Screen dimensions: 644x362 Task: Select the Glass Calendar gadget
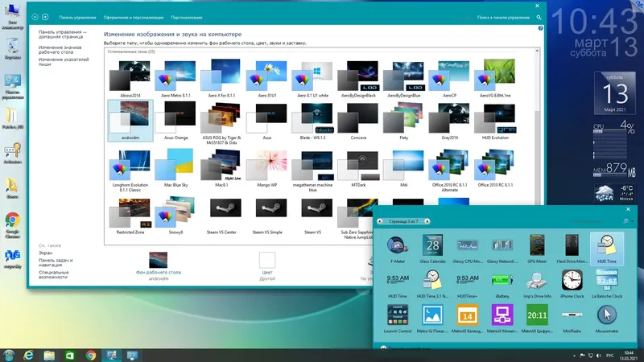[x=432, y=249]
